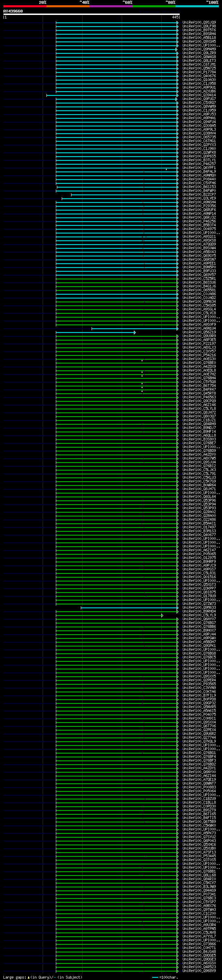Click the =100char. scale legend
The width and height of the screenshot is (222, 980).
(164, 977)
